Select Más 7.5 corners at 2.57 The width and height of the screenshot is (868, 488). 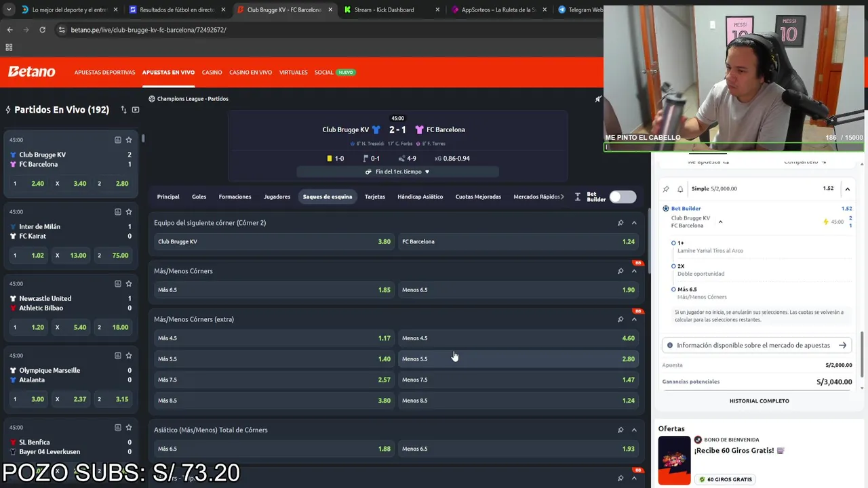coord(274,380)
